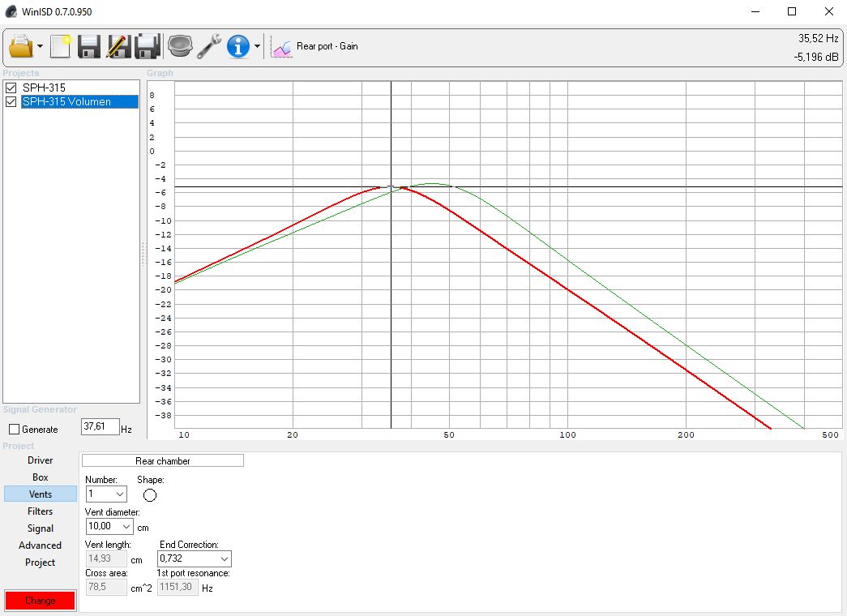
Task: Save project using the first floppy disk icon
Action: point(88,46)
